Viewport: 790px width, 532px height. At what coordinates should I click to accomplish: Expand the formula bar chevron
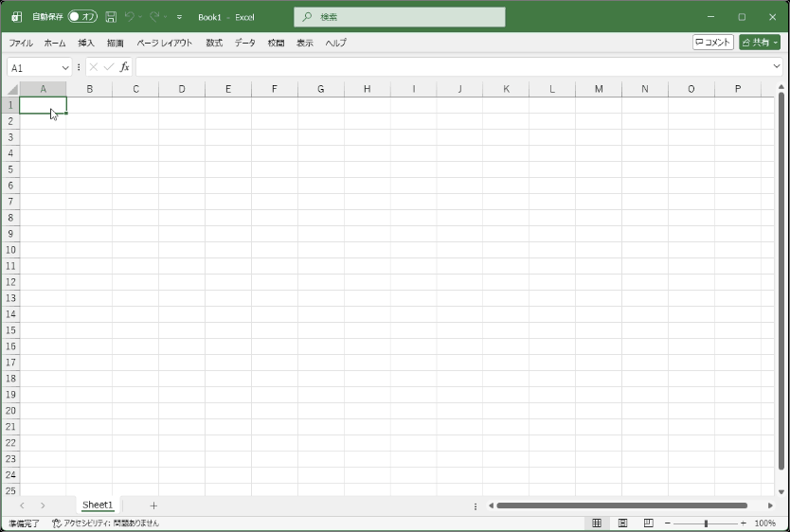click(x=777, y=67)
